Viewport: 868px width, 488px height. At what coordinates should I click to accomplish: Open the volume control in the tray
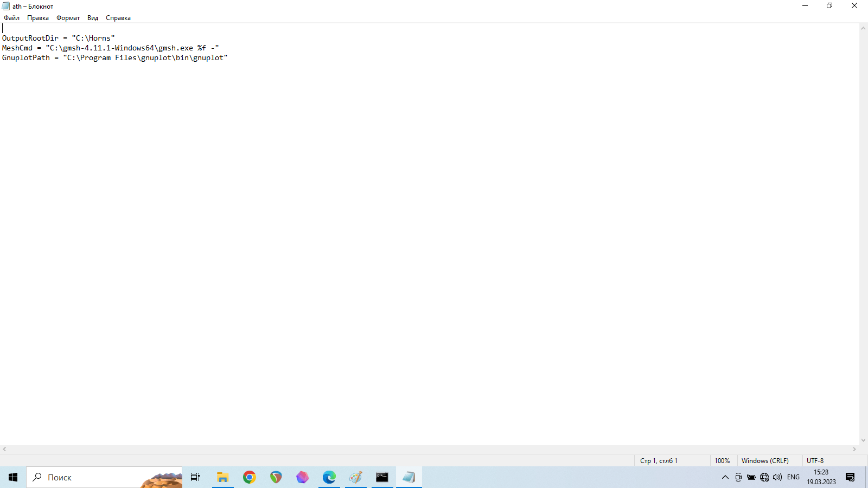(777, 477)
